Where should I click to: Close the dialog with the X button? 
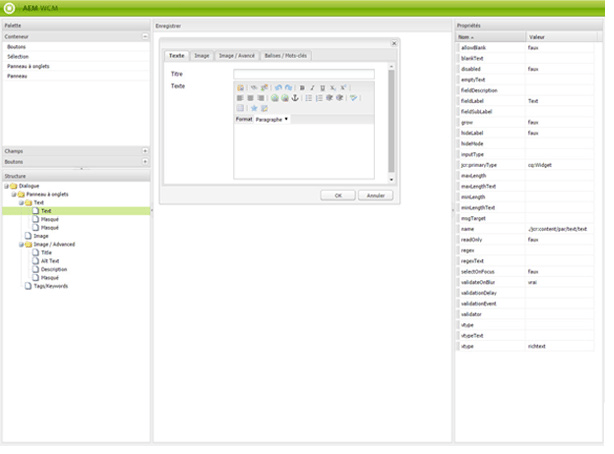tap(394, 43)
